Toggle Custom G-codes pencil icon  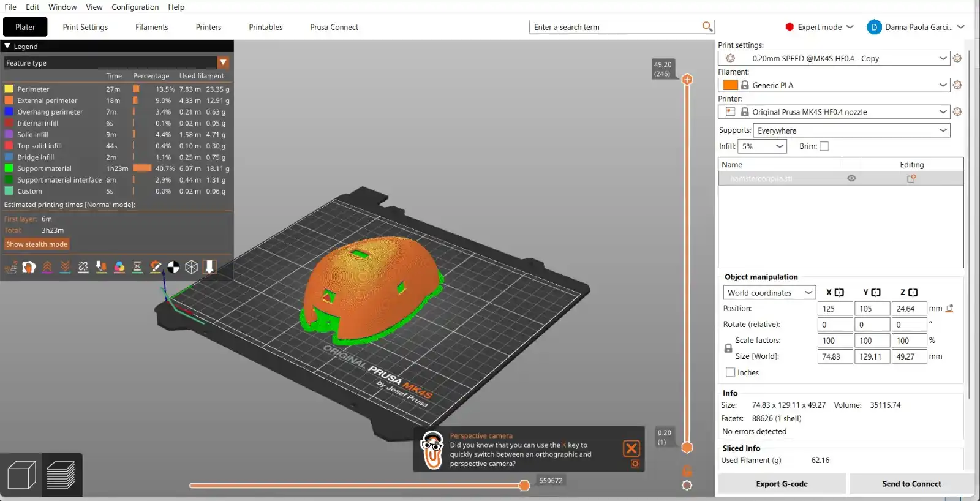156,267
